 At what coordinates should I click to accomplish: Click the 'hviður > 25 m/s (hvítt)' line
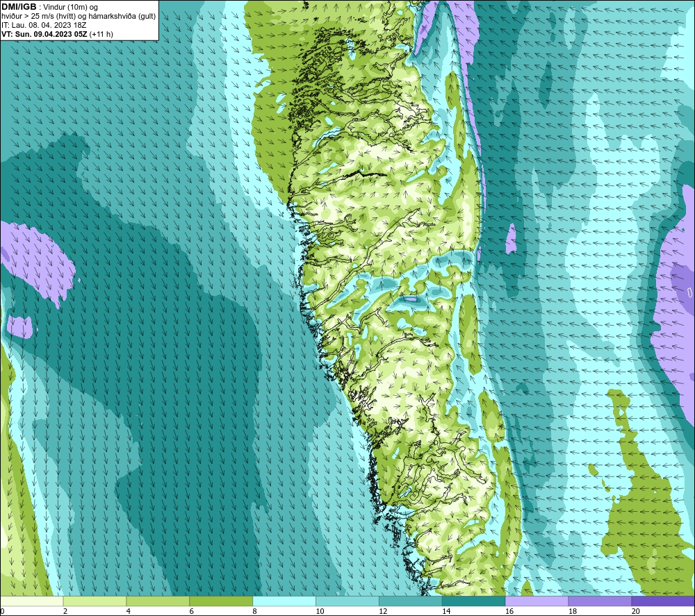tap(38, 17)
